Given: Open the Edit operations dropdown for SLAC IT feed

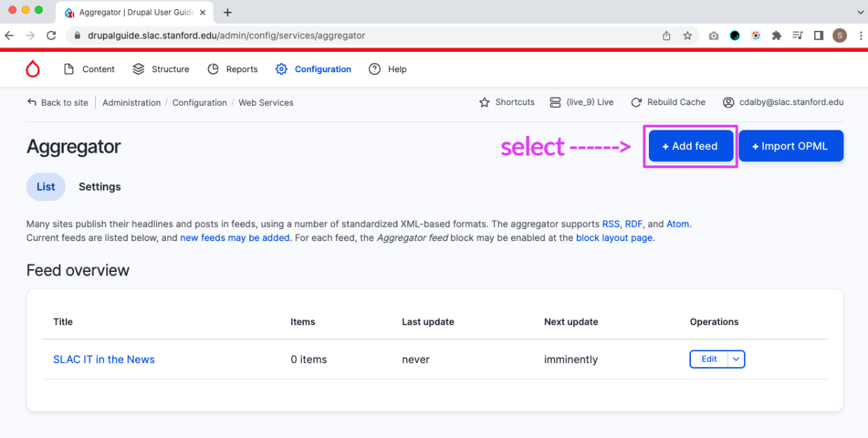Looking at the screenshot, I should coord(736,359).
